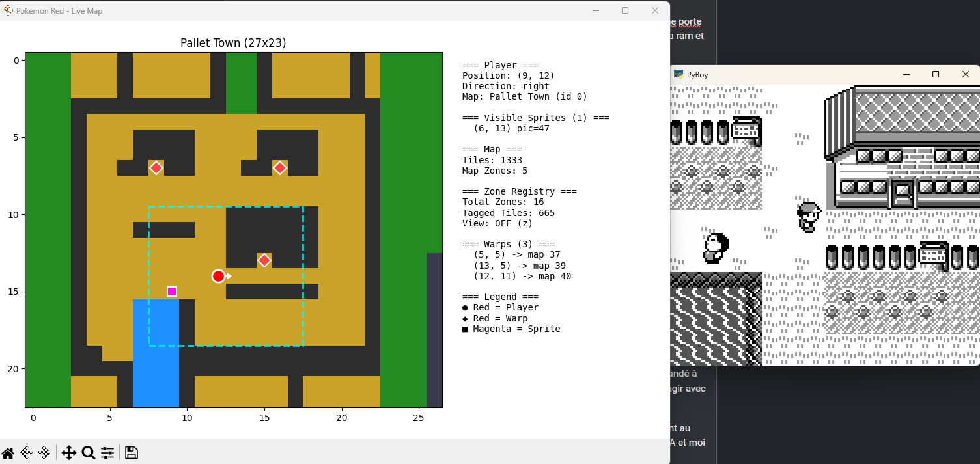Click the warp diamond nearest the player

264,260
